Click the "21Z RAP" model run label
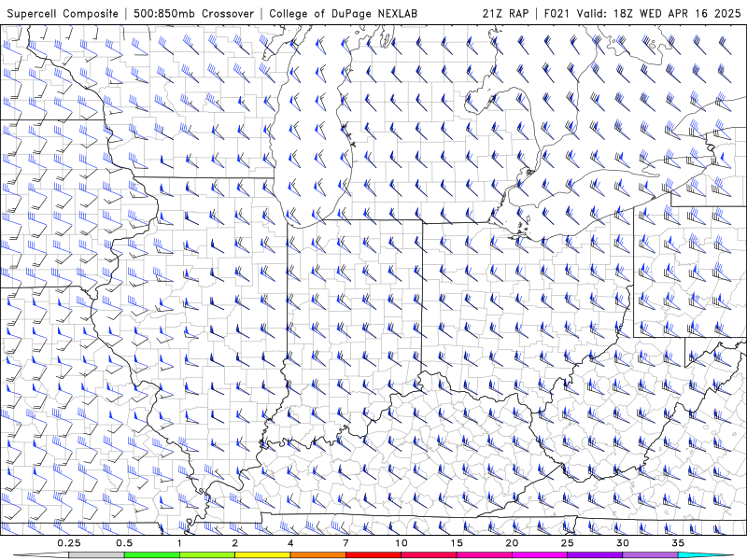This screenshot has width=747, height=560. (x=505, y=13)
